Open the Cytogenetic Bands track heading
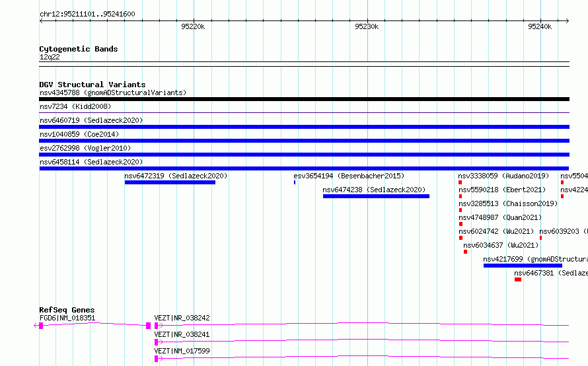This screenshot has height=366, width=588. click(x=79, y=49)
